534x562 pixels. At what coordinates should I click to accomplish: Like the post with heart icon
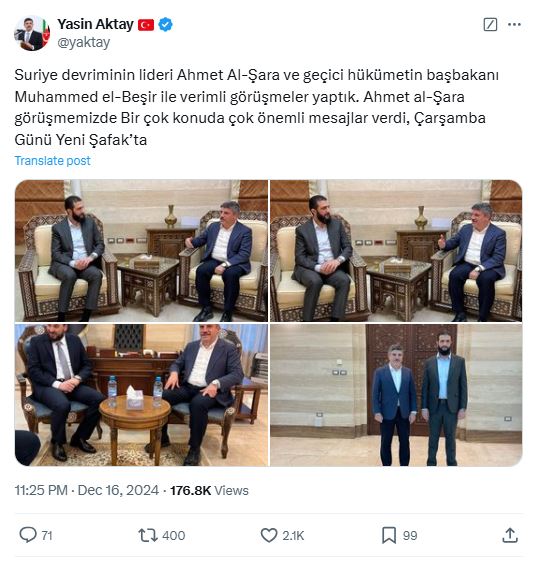tap(269, 535)
